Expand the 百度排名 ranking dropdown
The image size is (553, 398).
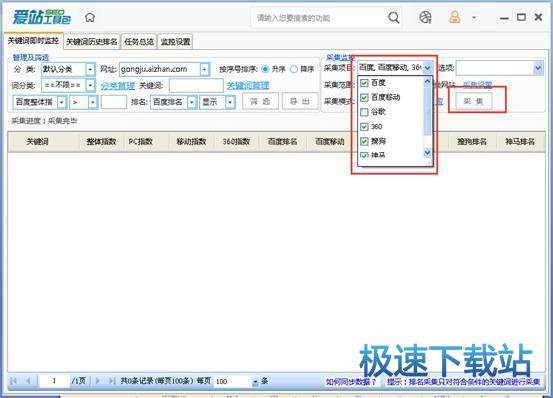coord(192,102)
